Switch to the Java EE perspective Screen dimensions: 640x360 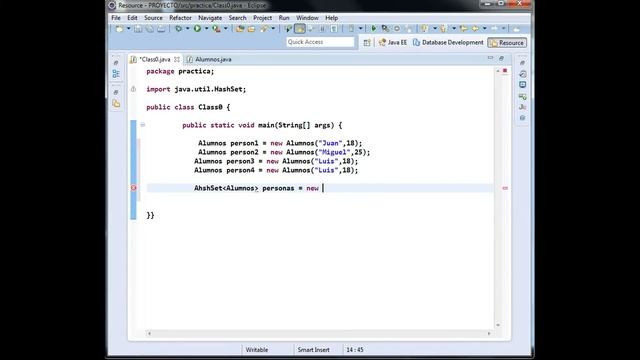coord(393,42)
